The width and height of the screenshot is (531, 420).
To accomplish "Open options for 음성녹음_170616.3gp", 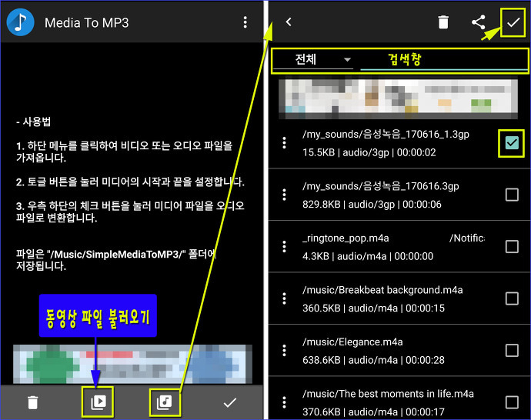I will [284, 195].
